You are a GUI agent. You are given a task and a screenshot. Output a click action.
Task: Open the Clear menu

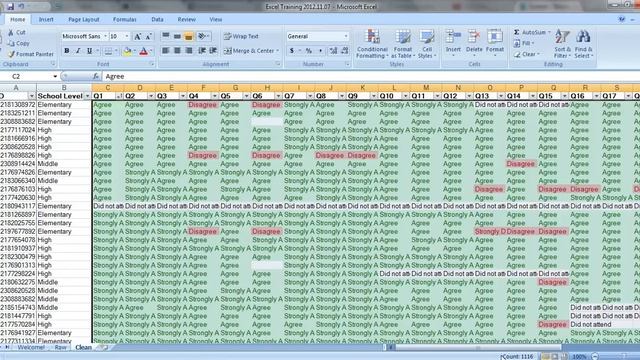(x=527, y=54)
